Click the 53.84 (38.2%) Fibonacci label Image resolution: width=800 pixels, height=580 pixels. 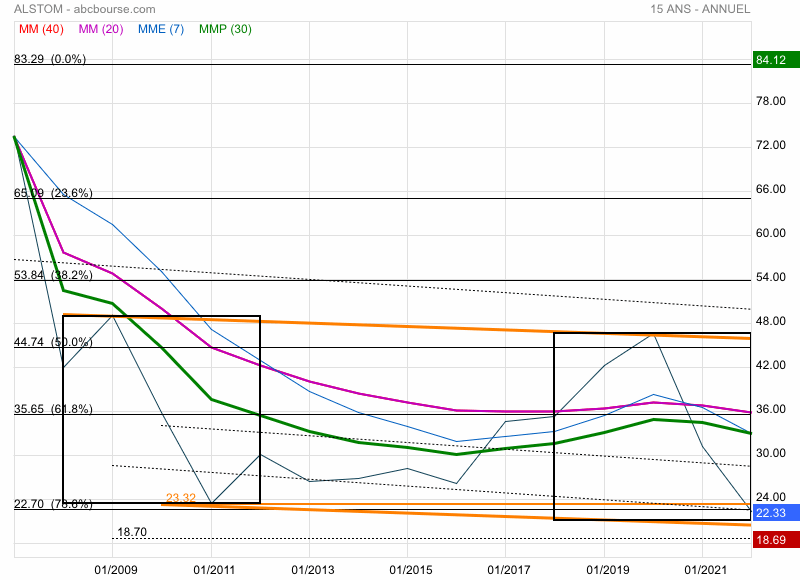click(x=53, y=275)
